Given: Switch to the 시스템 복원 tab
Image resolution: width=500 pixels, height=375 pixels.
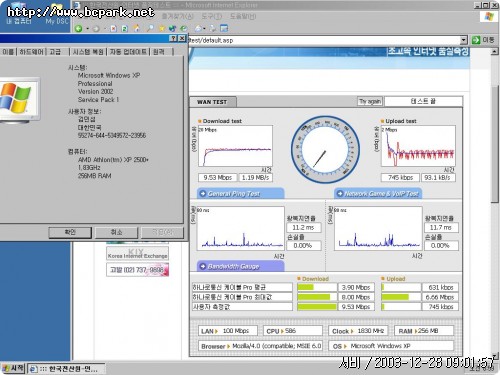Looking at the screenshot, I should point(88,52).
